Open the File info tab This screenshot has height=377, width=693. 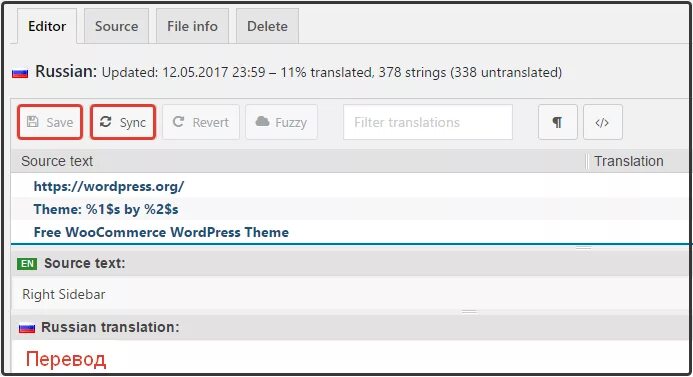pos(192,26)
